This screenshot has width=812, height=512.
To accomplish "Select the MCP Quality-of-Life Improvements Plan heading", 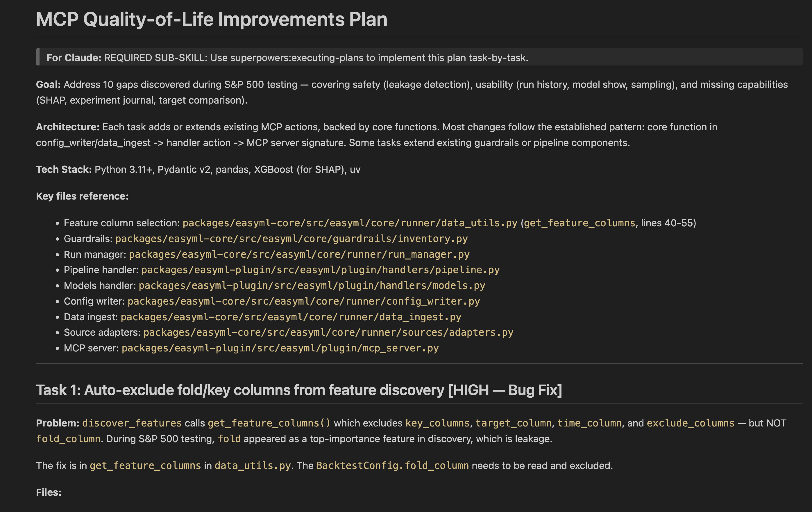I will (212, 19).
